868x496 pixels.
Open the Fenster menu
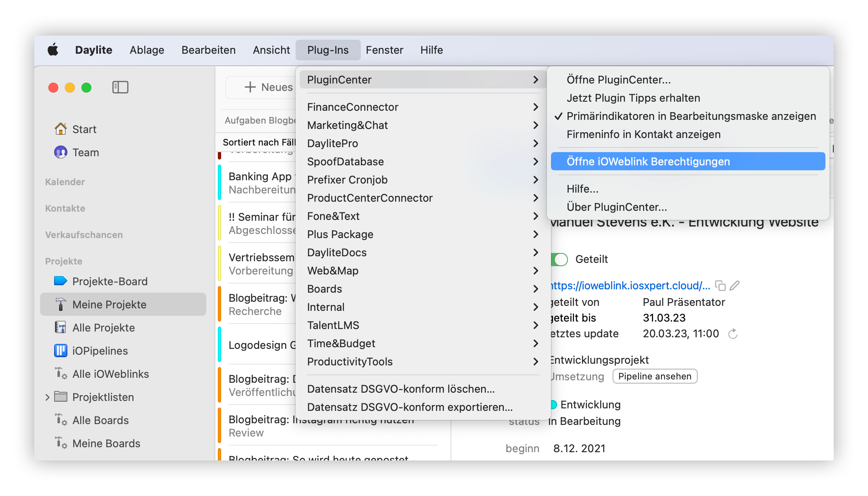(384, 50)
